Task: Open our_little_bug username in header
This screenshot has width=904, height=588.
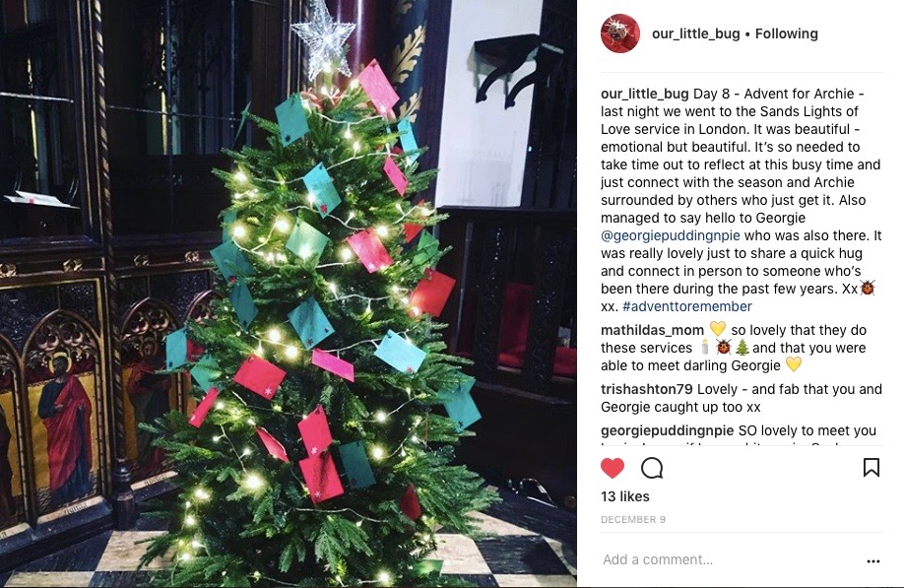Action: pyautogui.click(x=696, y=34)
